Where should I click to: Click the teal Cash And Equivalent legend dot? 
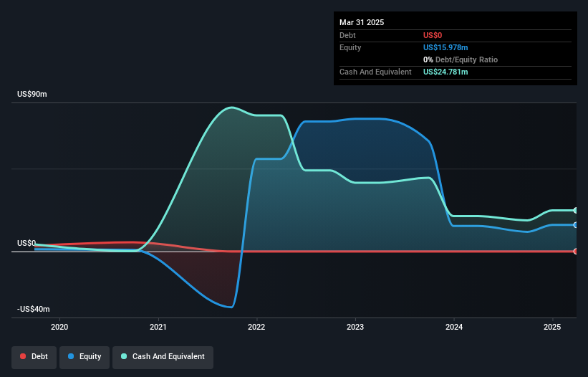[x=124, y=356]
